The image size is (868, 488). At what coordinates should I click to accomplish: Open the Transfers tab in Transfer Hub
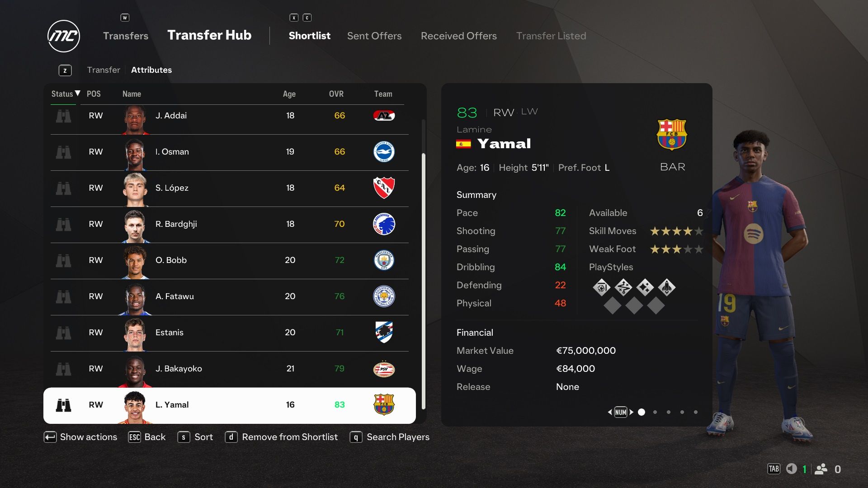(x=126, y=35)
